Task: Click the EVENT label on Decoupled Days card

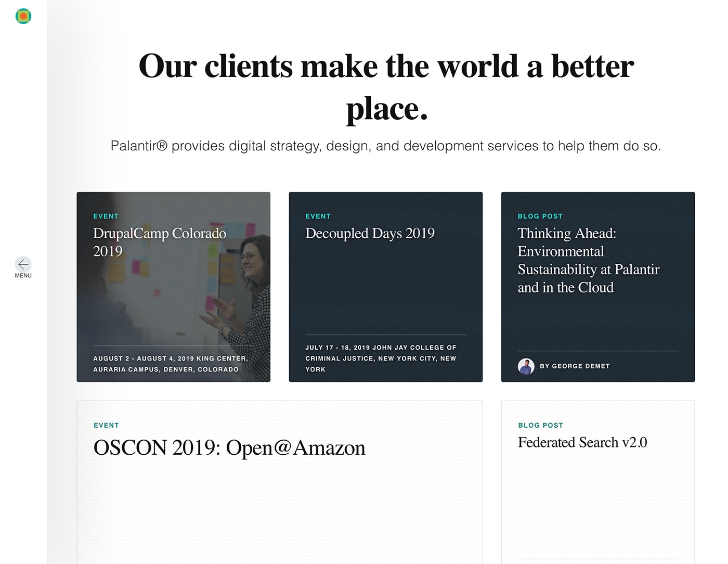Action: tap(318, 216)
